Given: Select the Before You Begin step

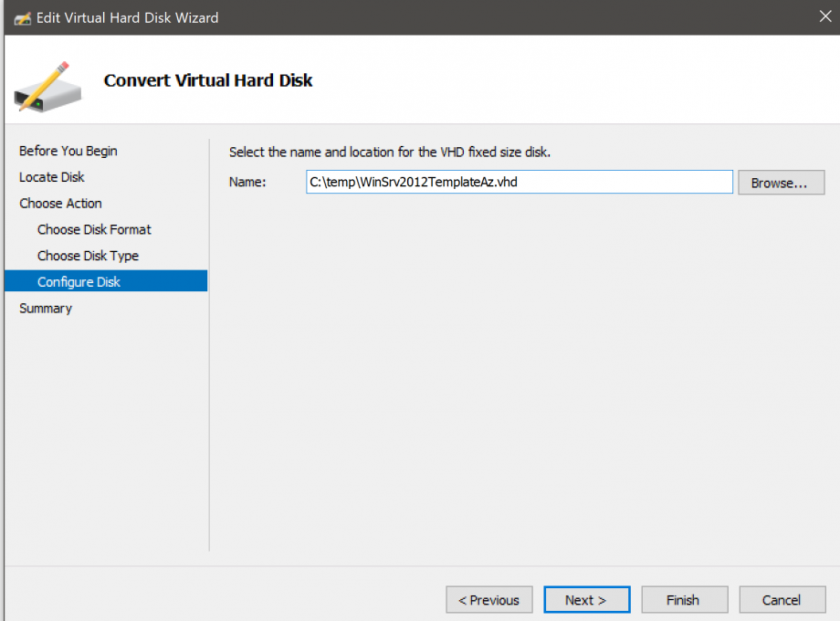Looking at the screenshot, I should [x=68, y=151].
